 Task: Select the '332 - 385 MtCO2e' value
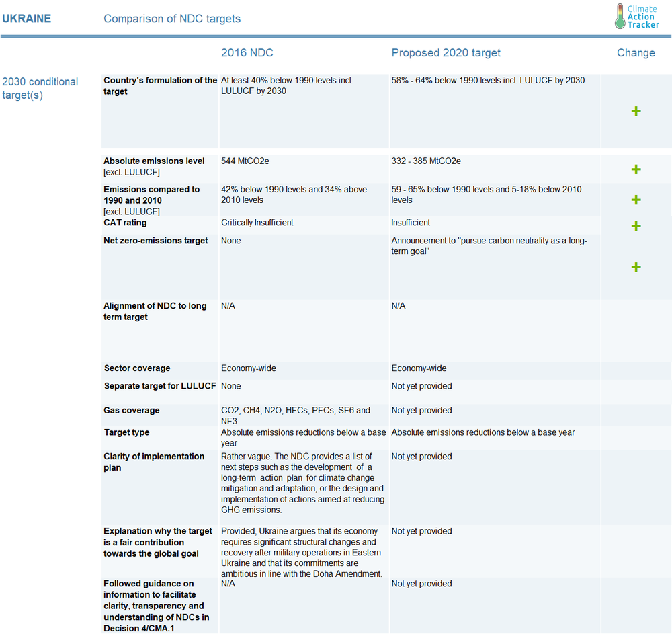click(x=426, y=161)
